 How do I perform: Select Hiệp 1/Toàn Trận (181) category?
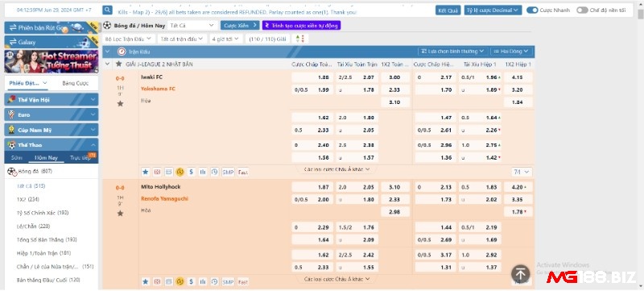click(43, 253)
